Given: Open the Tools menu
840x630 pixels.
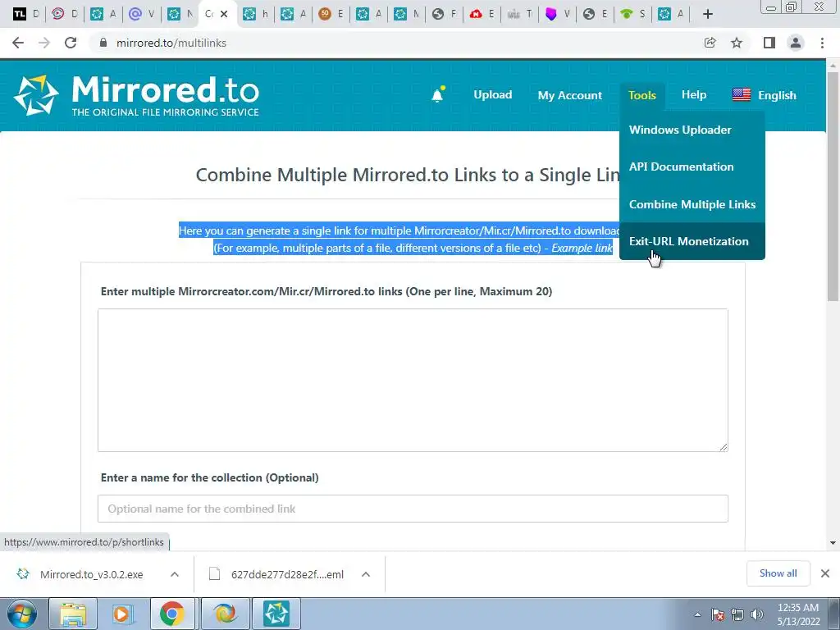Looking at the screenshot, I should (641, 95).
